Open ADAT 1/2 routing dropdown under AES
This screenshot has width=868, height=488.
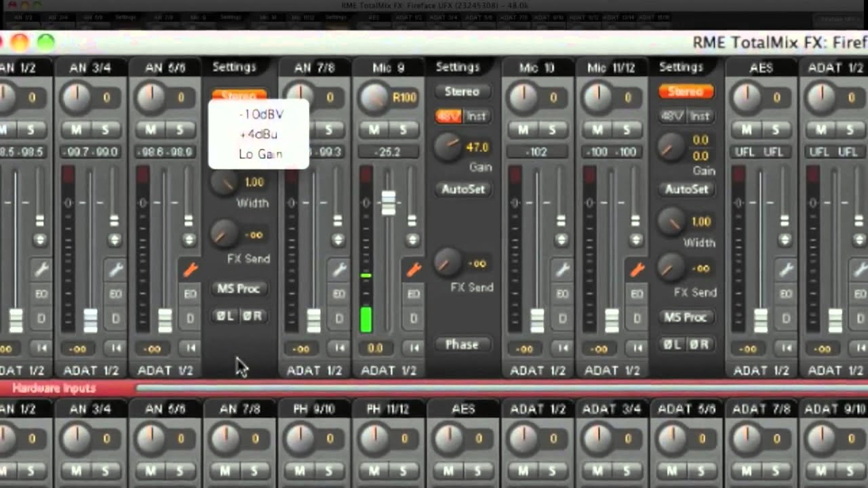click(762, 371)
